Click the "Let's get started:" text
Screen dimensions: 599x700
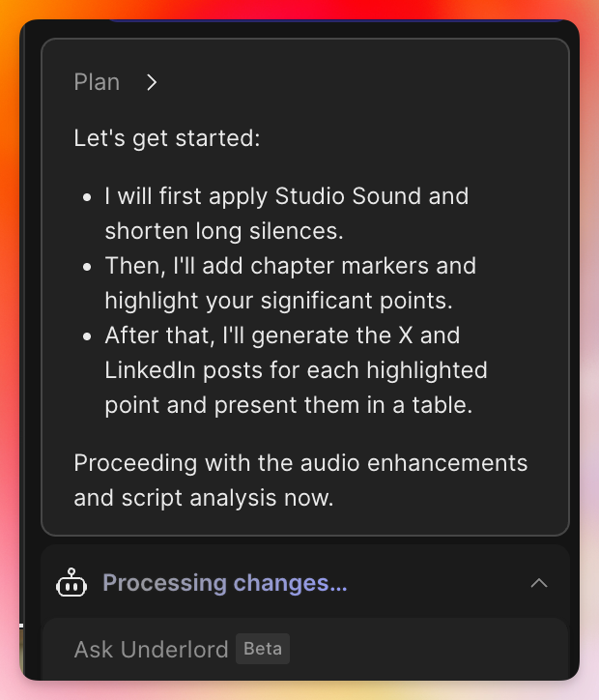pos(166,137)
